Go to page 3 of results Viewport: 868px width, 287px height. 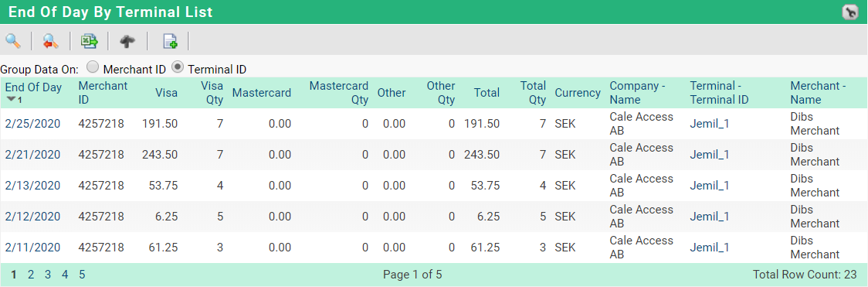pyautogui.click(x=48, y=275)
